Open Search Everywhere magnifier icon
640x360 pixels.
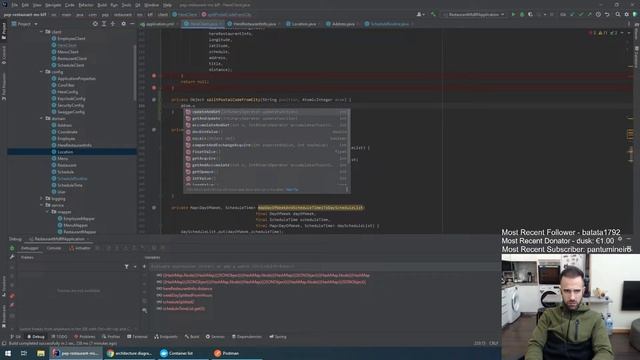coord(618,14)
